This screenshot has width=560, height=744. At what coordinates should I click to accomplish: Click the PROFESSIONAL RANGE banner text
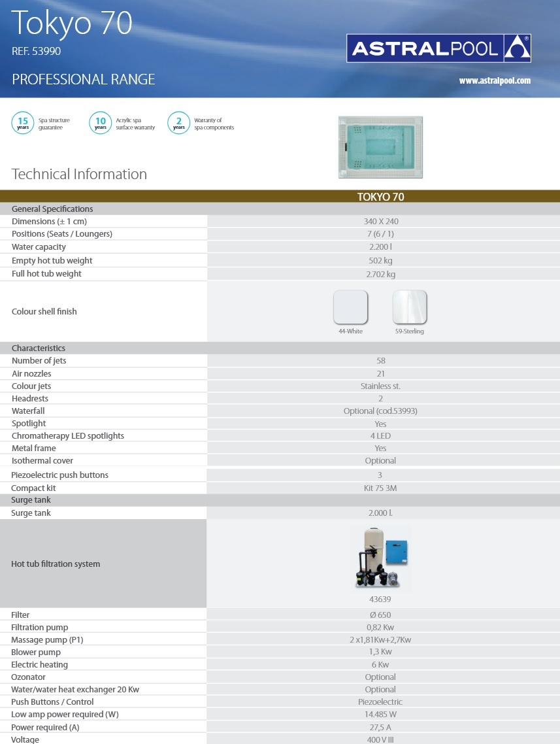pyautogui.click(x=84, y=80)
